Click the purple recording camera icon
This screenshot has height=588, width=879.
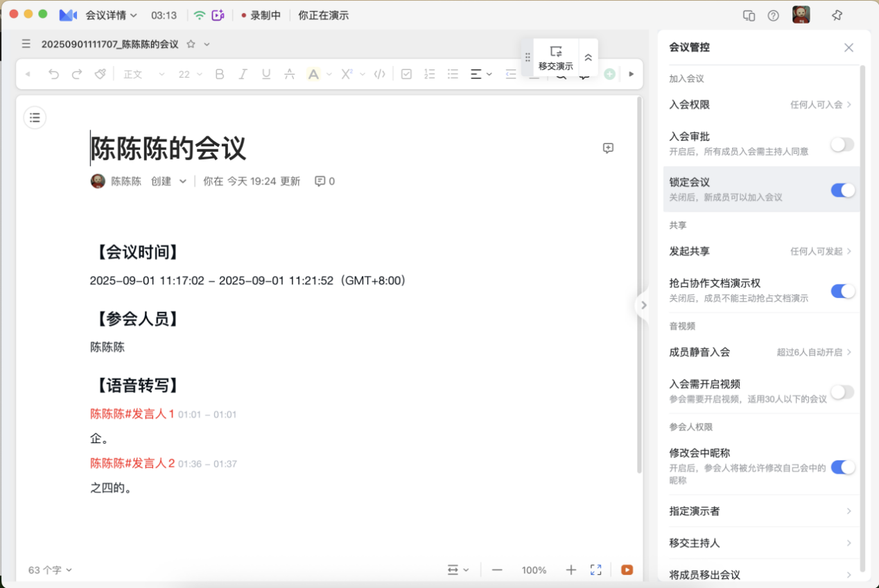click(x=218, y=15)
